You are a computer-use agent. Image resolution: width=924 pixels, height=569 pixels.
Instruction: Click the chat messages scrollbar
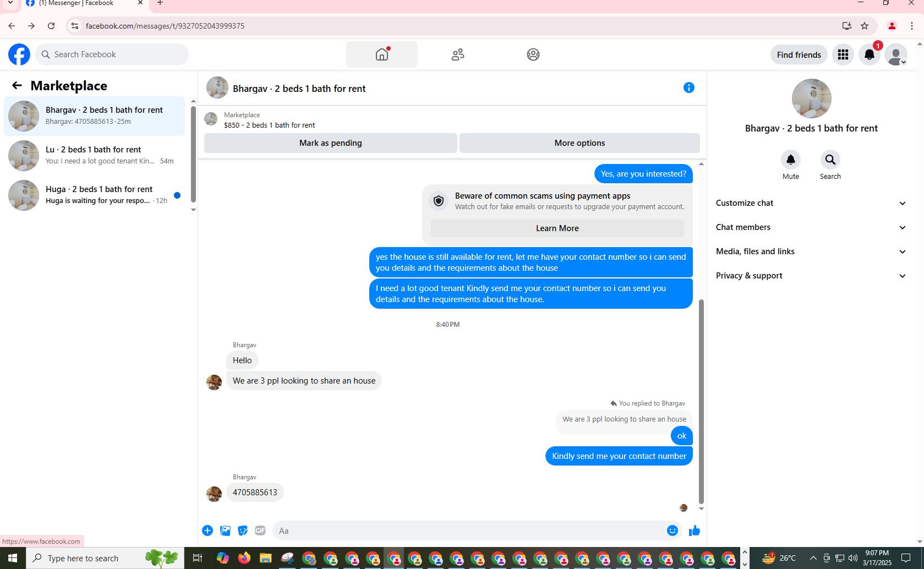coord(701,402)
